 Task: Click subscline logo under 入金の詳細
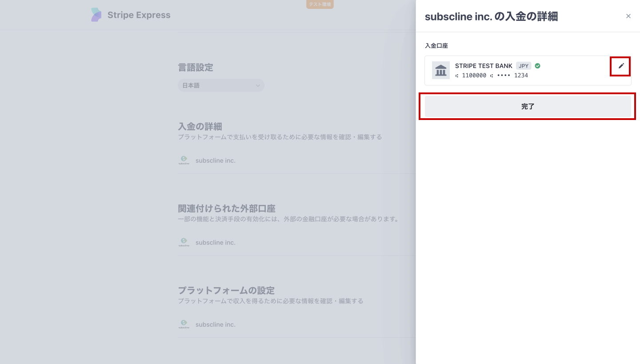184,160
